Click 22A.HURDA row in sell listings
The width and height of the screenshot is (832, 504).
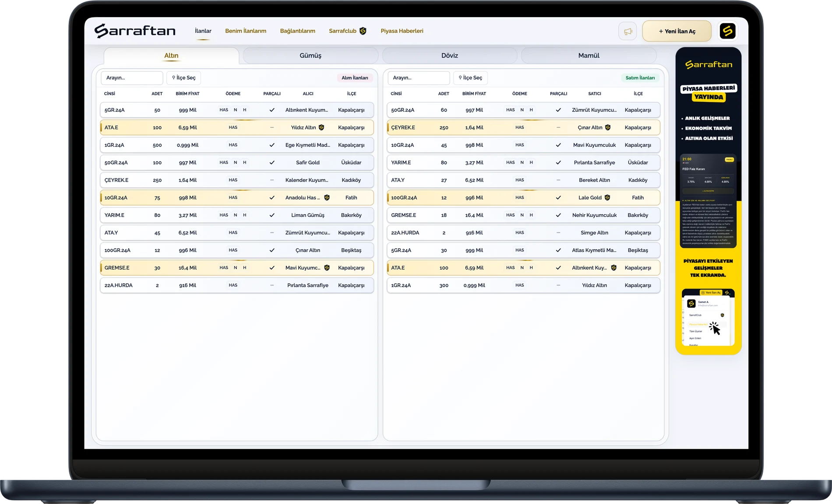click(x=523, y=233)
